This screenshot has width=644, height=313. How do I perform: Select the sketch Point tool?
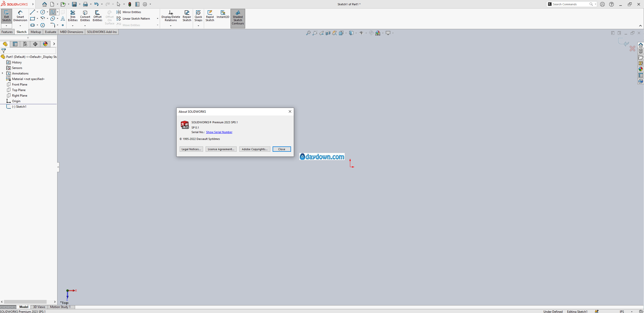coord(63,25)
